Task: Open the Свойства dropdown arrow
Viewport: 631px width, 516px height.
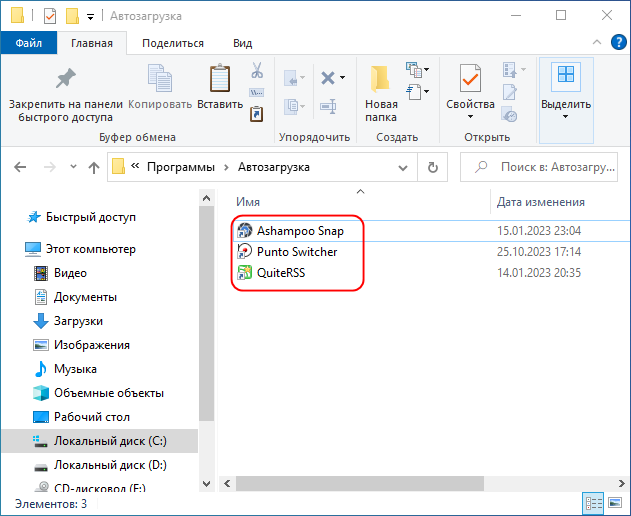Action: tap(470, 117)
